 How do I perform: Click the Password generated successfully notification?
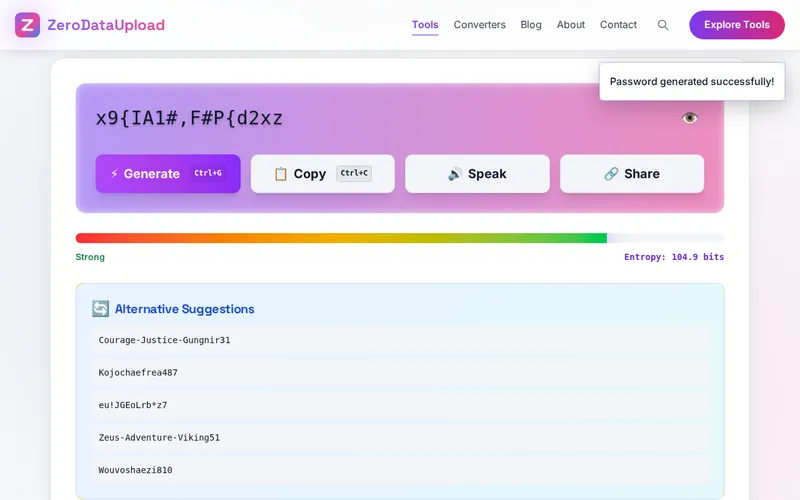[692, 82]
